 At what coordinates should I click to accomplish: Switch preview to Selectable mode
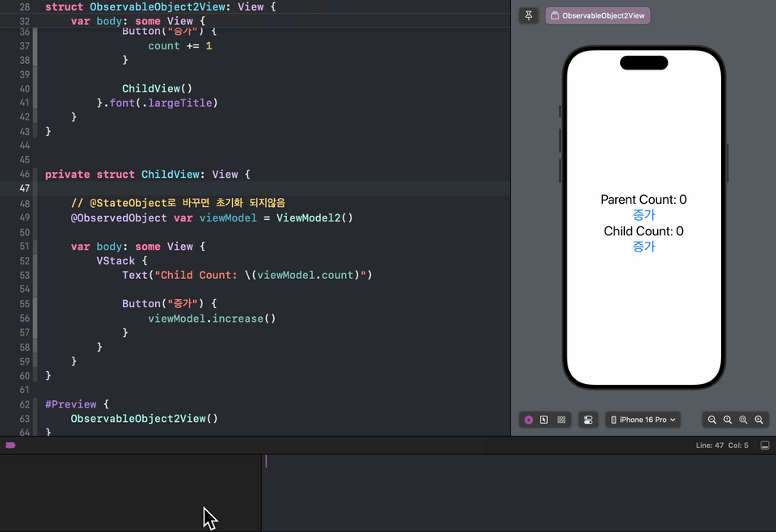tap(544, 420)
